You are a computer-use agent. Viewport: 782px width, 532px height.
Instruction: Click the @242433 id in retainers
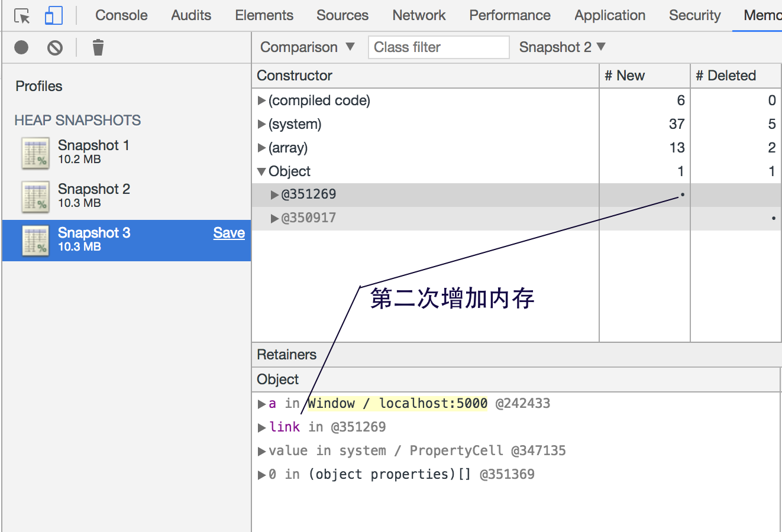(523, 404)
